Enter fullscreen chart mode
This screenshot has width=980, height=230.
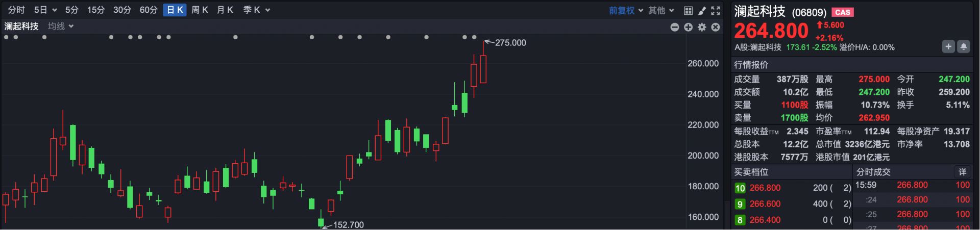(x=716, y=10)
